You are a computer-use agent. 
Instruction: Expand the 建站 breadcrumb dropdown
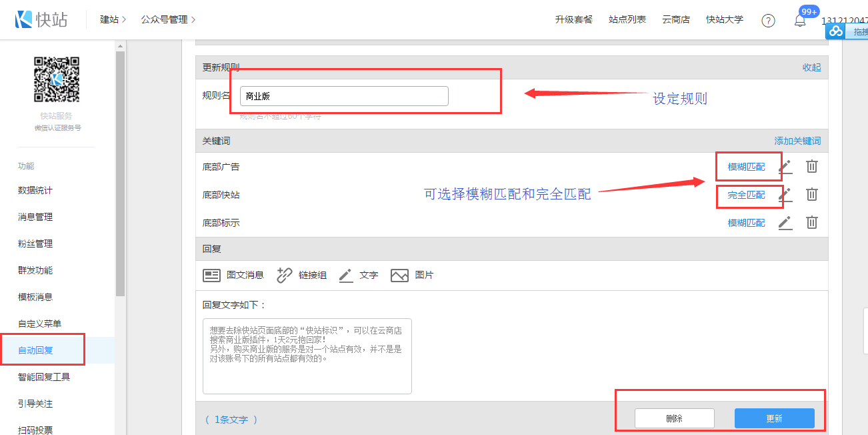[x=113, y=20]
